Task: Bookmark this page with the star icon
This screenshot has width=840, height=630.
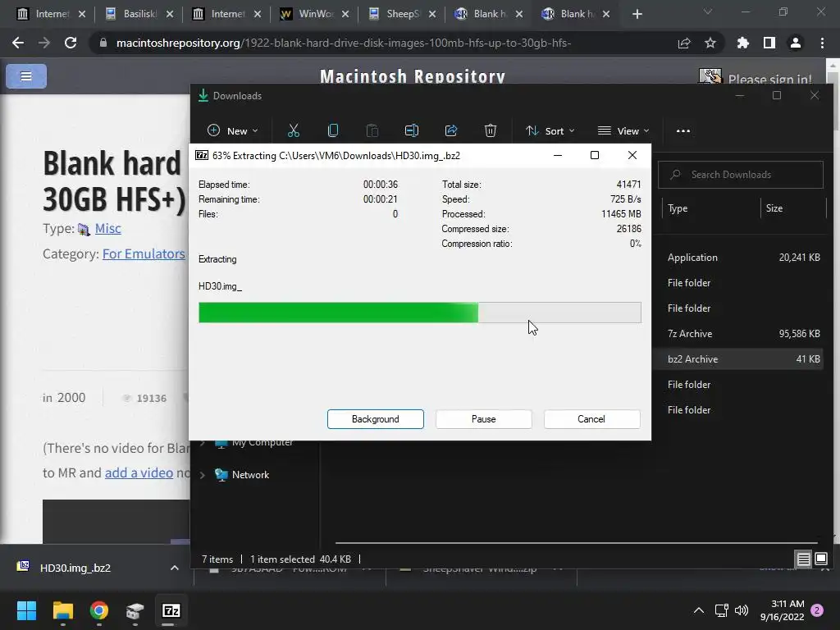Action: (710, 43)
